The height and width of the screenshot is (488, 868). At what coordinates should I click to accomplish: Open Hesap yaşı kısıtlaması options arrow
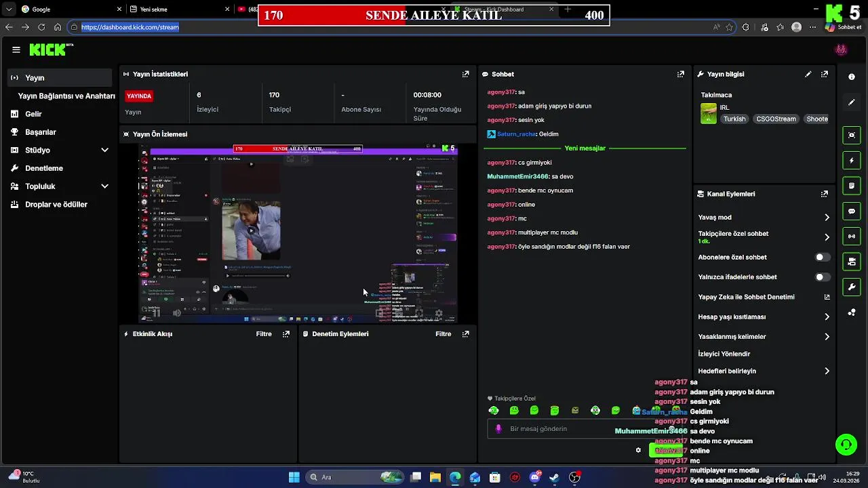point(827,317)
